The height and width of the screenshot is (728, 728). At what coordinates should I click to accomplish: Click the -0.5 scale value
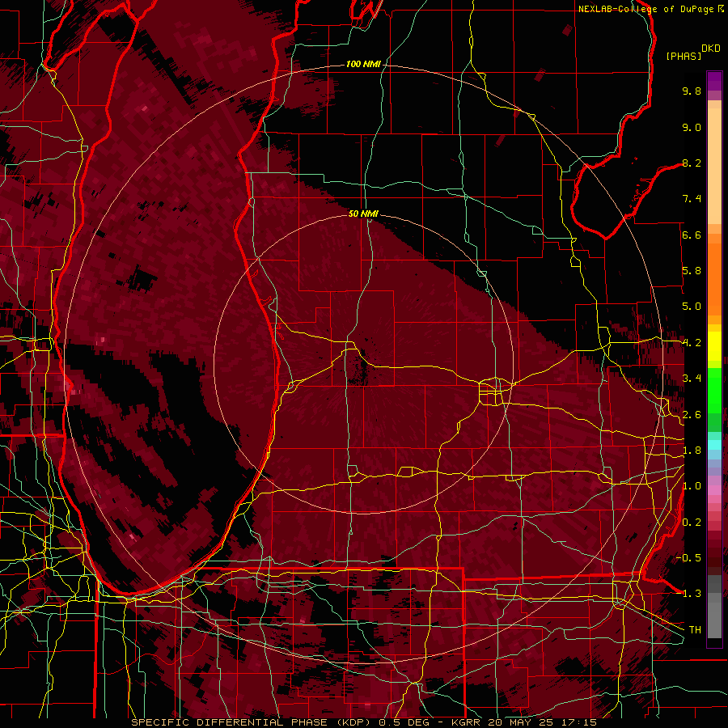(688, 558)
